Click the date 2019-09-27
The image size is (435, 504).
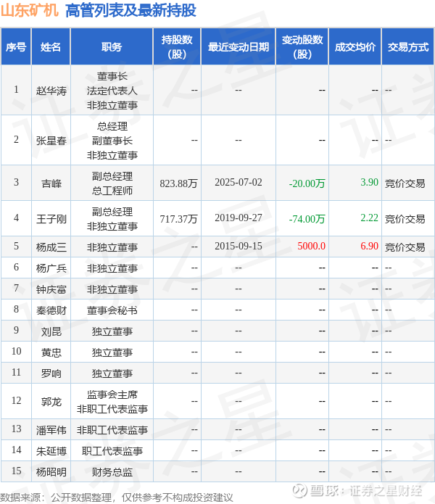pos(239,218)
